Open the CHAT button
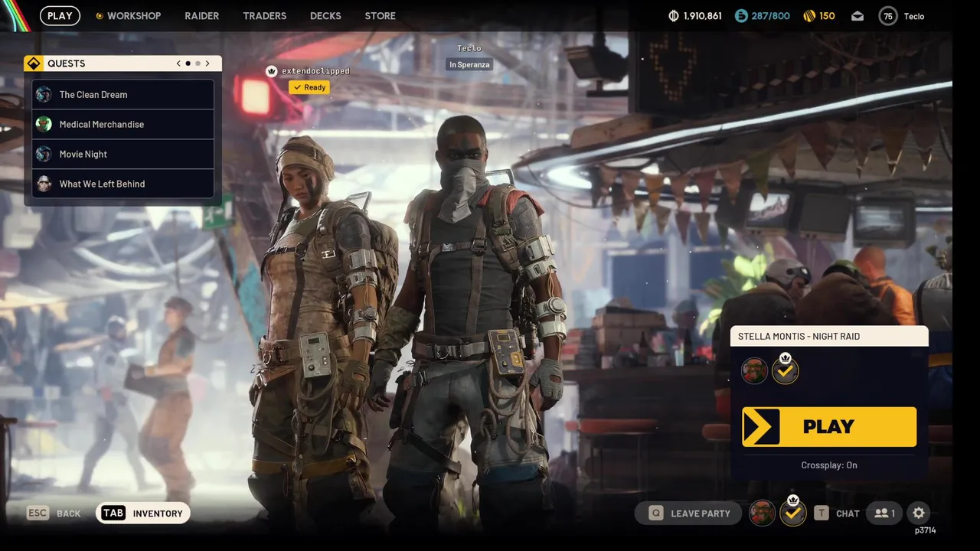The image size is (980, 551). coord(837,513)
